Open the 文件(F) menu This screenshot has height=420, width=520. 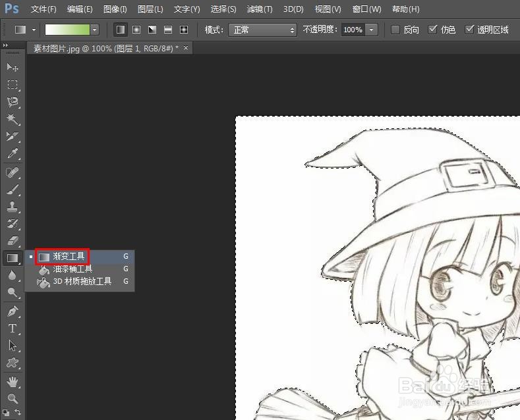pos(43,9)
